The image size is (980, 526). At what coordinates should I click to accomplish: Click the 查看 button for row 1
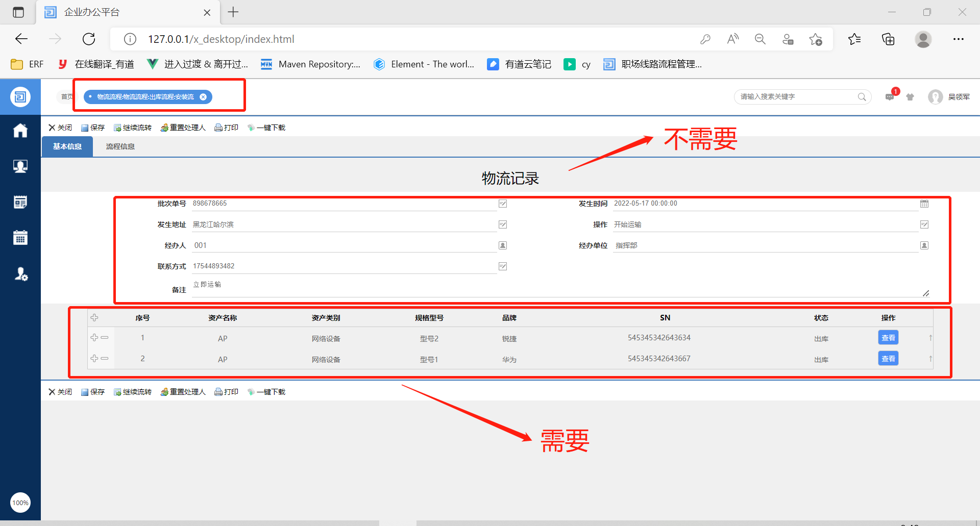[x=888, y=338]
